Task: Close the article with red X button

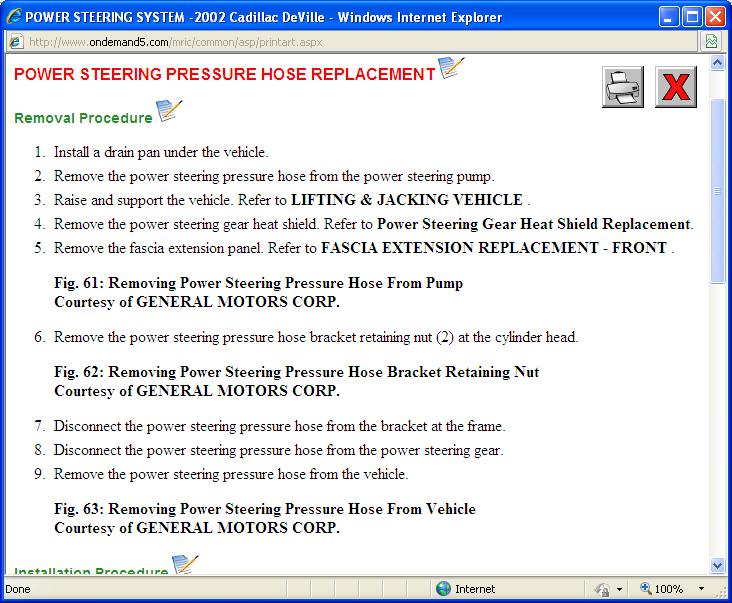Action: pyautogui.click(x=676, y=87)
